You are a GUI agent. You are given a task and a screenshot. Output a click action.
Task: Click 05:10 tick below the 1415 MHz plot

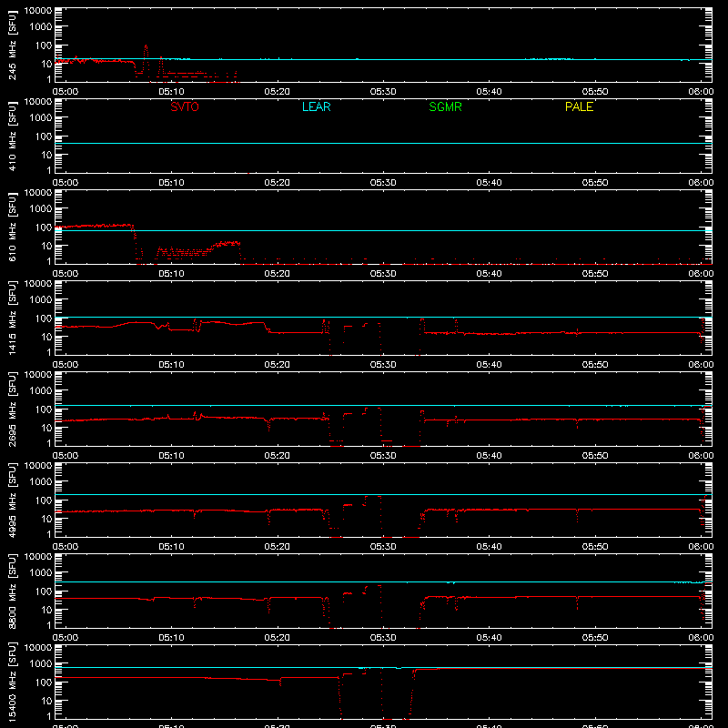(x=171, y=365)
